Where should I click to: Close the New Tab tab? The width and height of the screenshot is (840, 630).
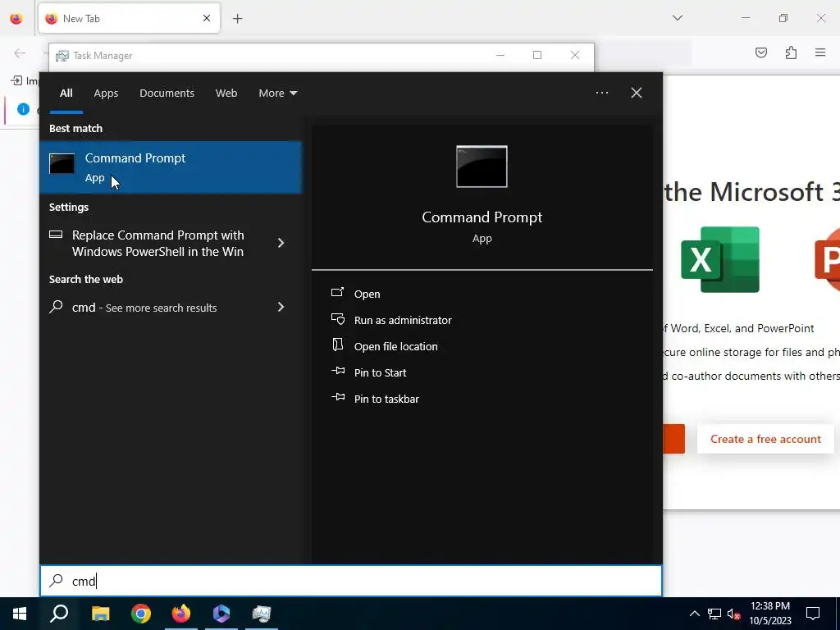pos(206,19)
